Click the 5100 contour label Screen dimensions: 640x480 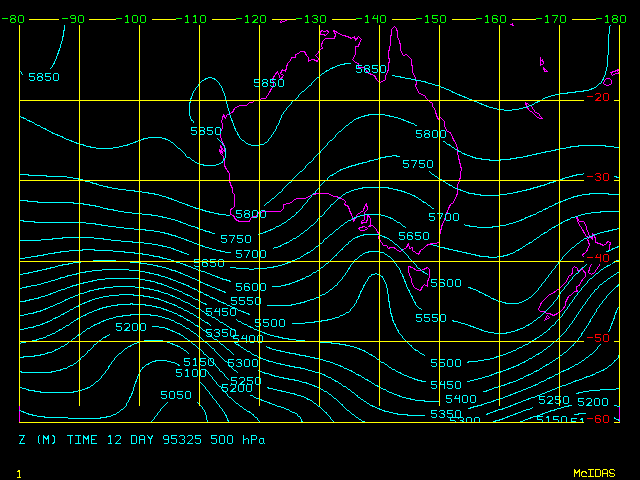click(190, 373)
